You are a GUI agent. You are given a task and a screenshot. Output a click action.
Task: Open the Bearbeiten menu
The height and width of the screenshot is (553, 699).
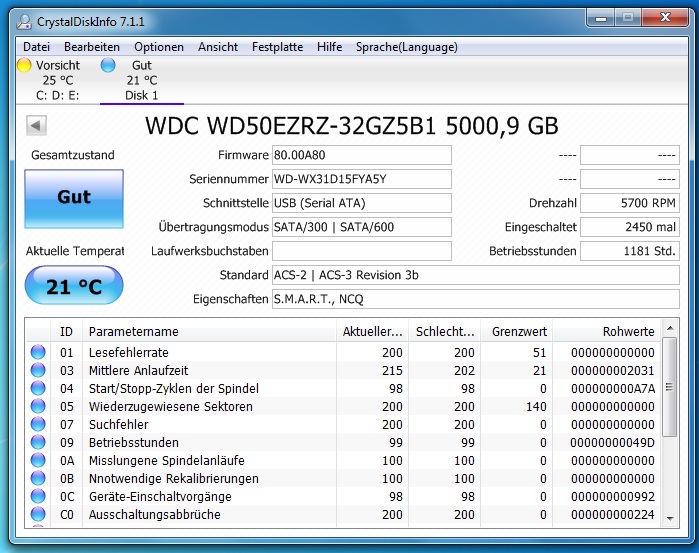click(x=92, y=47)
